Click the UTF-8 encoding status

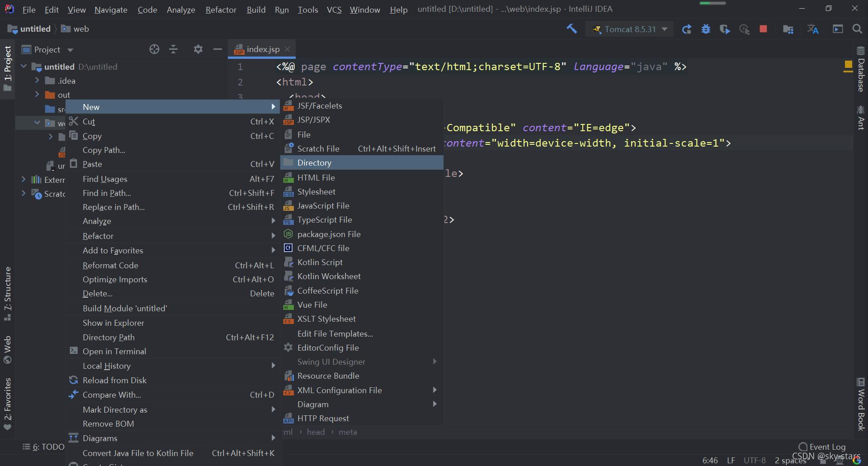click(755, 460)
